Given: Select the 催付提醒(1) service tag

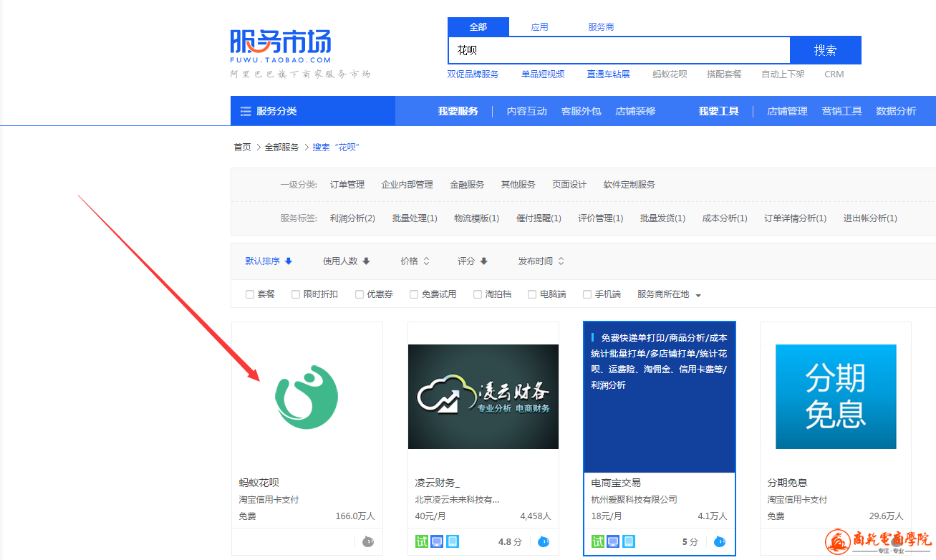Looking at the screenshot, I should point(539,218).
